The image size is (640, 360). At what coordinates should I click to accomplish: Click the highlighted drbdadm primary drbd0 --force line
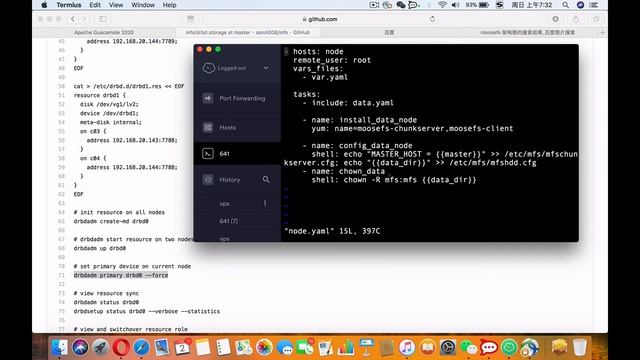(x=121, y=275)
